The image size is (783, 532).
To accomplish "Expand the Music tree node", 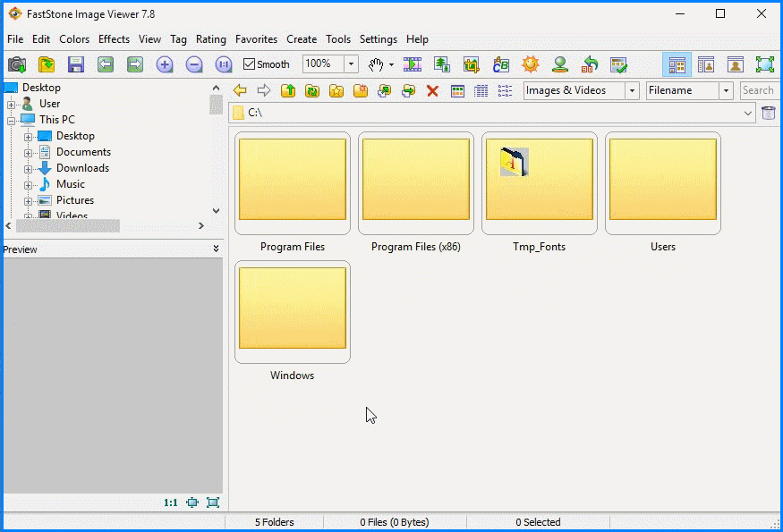I will [x=28, y=185].
